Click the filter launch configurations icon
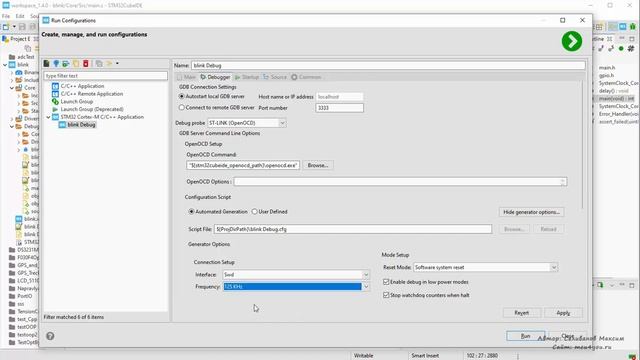Screen dimensions: 640x360 pos(109,63)
